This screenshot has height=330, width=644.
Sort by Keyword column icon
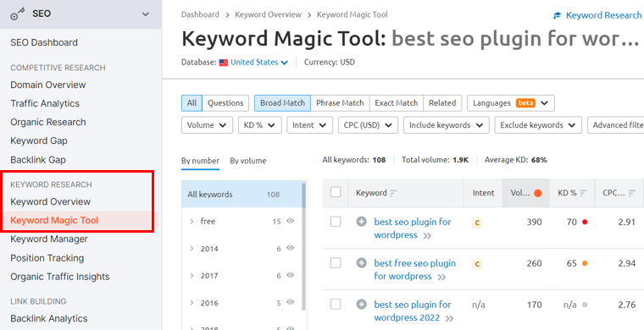393,193
